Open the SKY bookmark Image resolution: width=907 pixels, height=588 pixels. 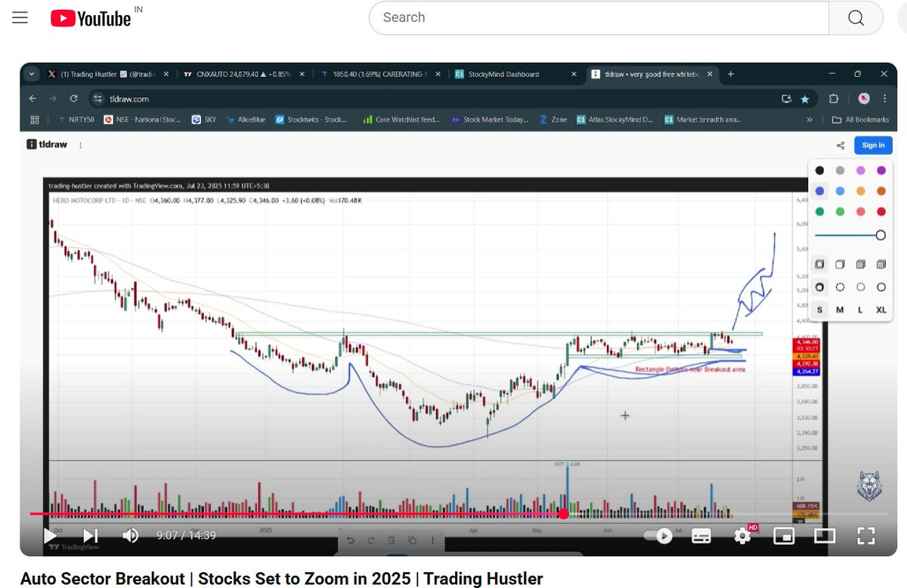204,119
